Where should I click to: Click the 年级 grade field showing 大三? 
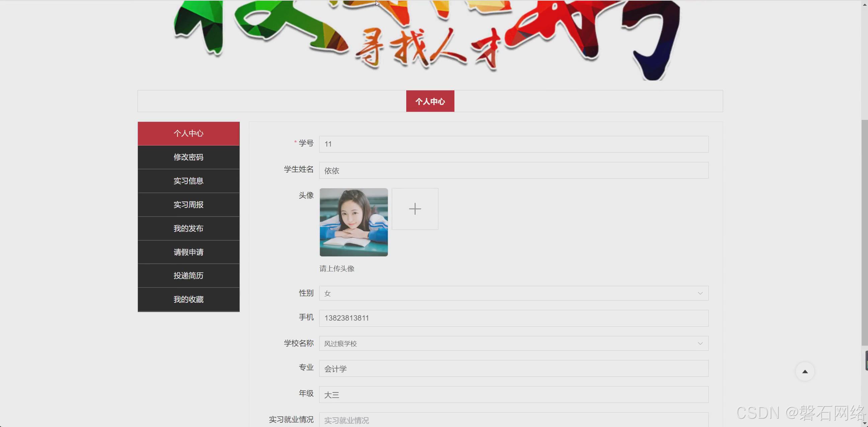(513, 394)
